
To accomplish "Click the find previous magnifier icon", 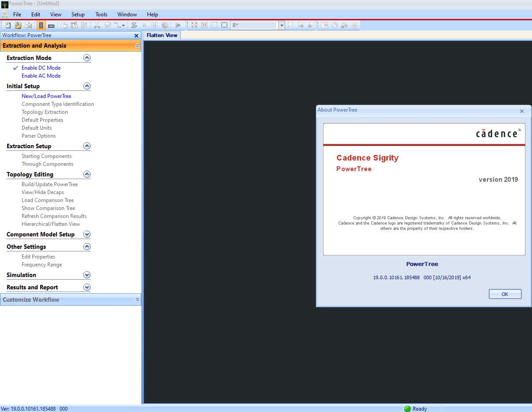I will tap(310, 25).
